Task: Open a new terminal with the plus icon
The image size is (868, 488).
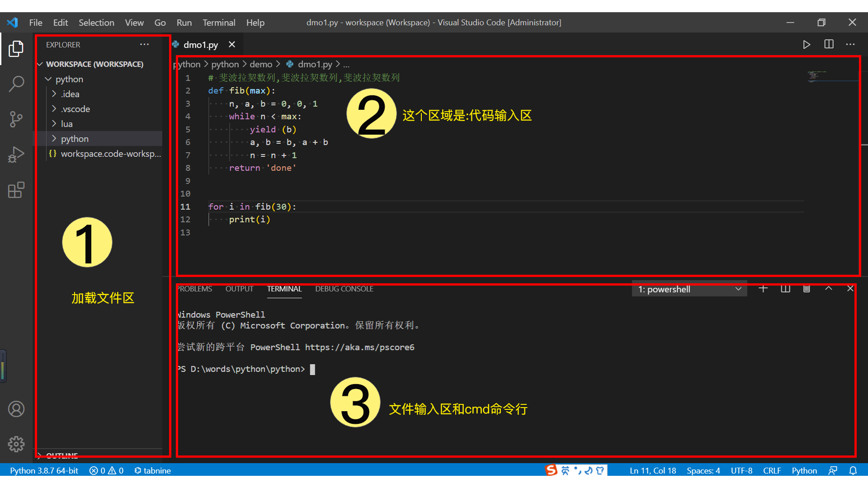Action: point(763,289)
